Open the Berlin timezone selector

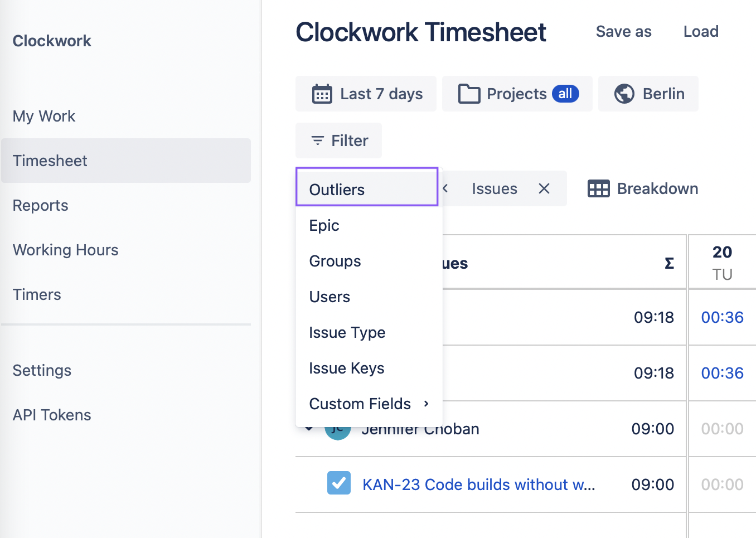click(648, 94)
